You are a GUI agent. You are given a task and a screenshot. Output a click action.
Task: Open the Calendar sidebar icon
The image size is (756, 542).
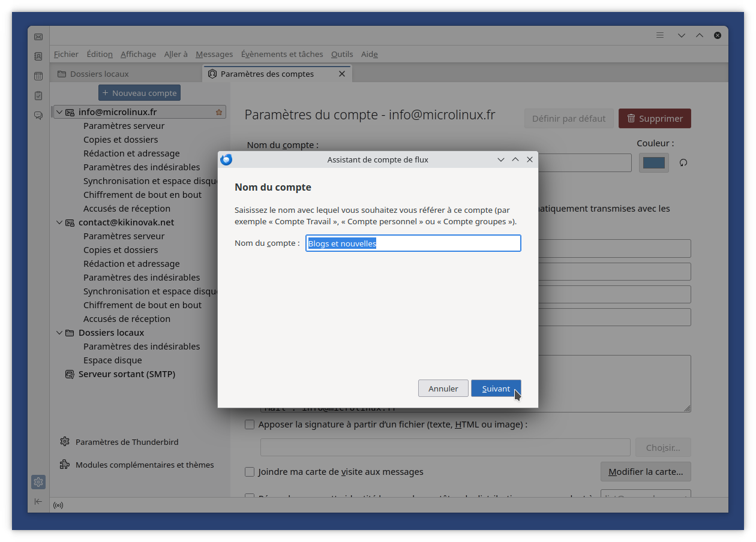pos(38,76)
